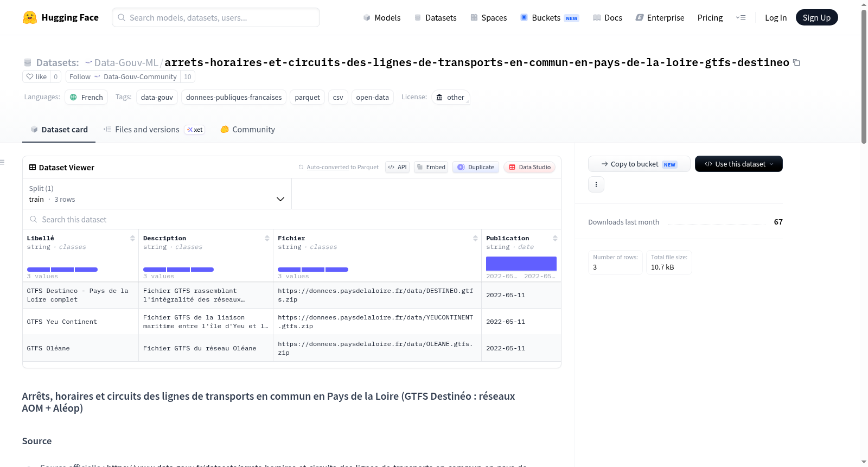Click the sidebar table-of-contents icon at left edge
Viewport: 868px width, 467px height.
coord(2,162)
